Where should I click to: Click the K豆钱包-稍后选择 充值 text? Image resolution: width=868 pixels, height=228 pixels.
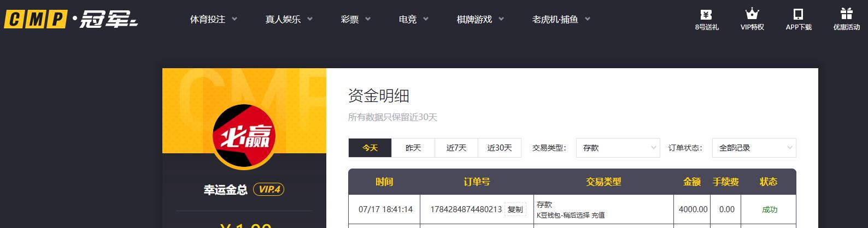pyautogui.click(x=571, y=215)
